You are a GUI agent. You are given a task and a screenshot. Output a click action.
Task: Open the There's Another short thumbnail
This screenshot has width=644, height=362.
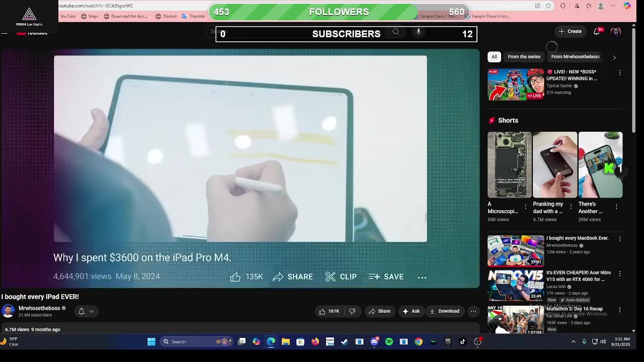[x=600, y=165]
